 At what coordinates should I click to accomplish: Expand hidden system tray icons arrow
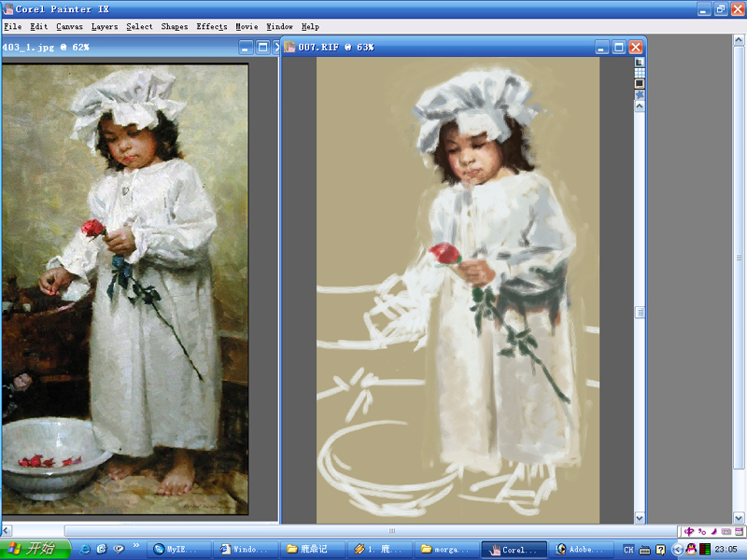677,550
